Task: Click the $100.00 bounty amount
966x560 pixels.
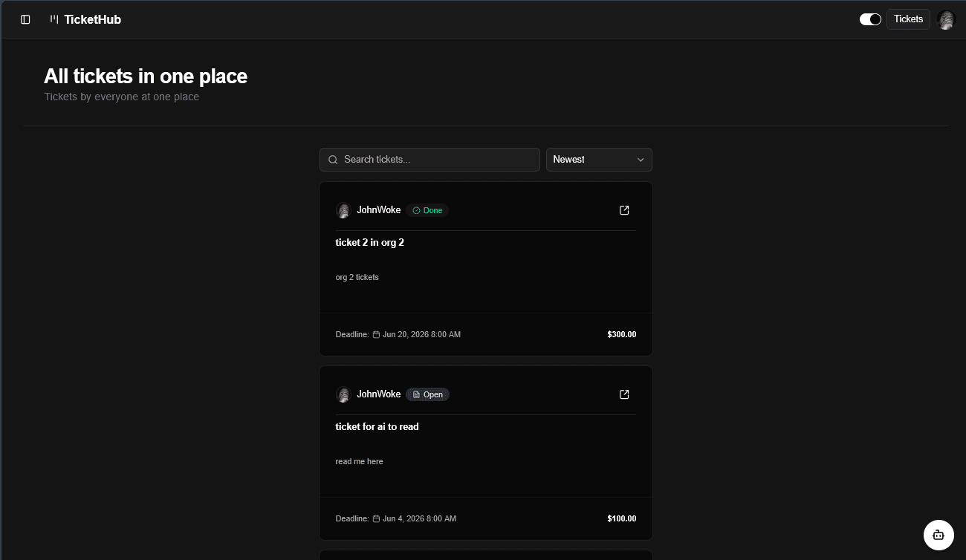Action: pyautogui.click(x=622, y=518)
